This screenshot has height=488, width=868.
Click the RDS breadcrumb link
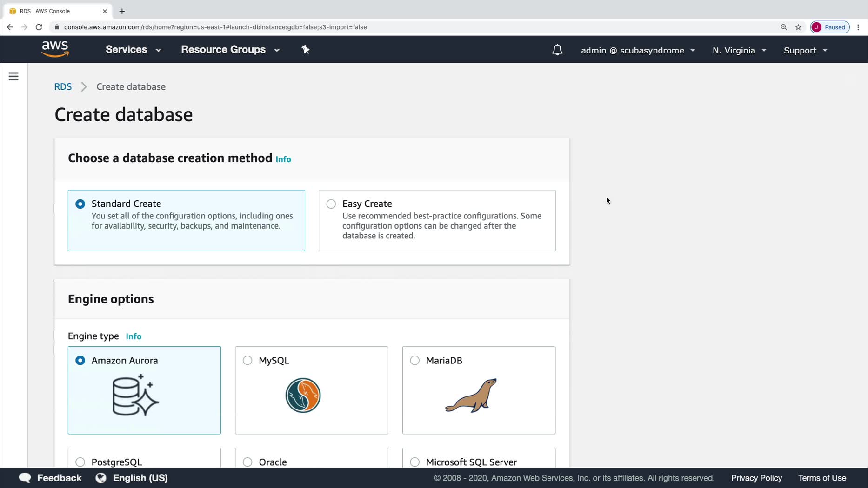(x=63, y=87)
